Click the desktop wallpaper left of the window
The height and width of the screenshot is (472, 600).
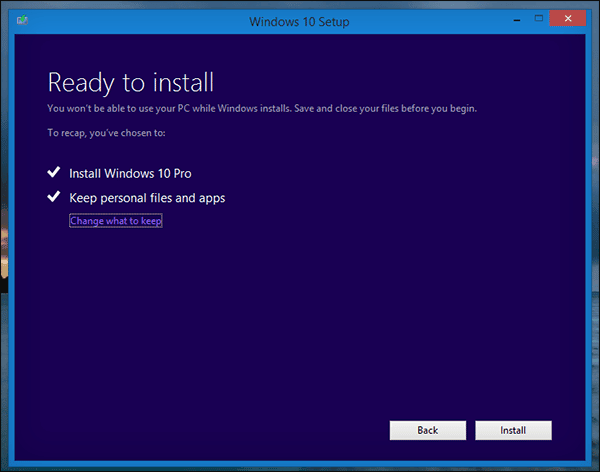click(x=4, y=250)
